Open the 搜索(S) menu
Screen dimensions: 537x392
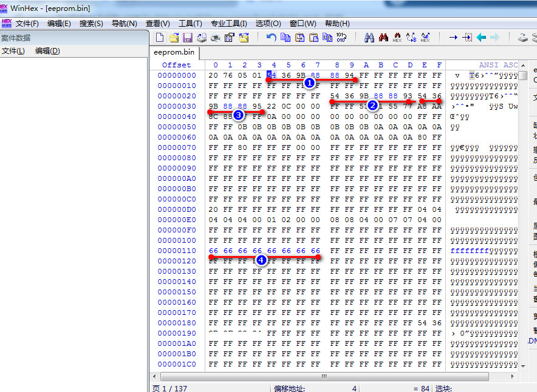[91, 24]
